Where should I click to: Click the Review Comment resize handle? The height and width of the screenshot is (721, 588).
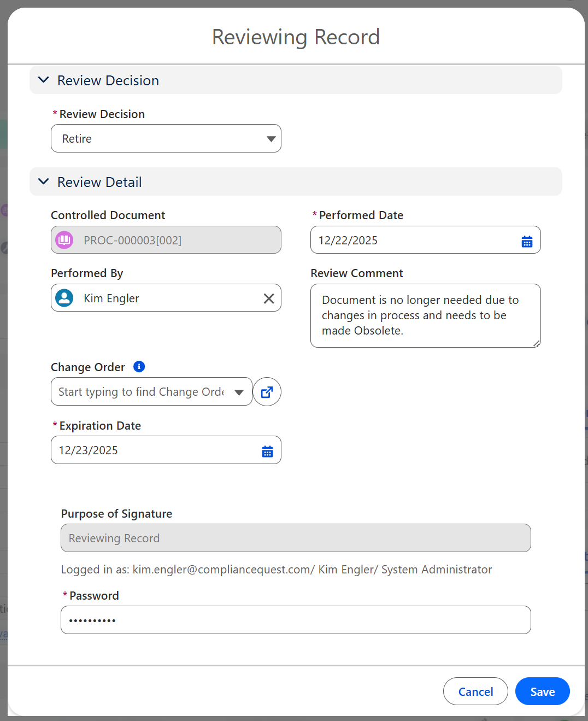(x=537, y=343)
